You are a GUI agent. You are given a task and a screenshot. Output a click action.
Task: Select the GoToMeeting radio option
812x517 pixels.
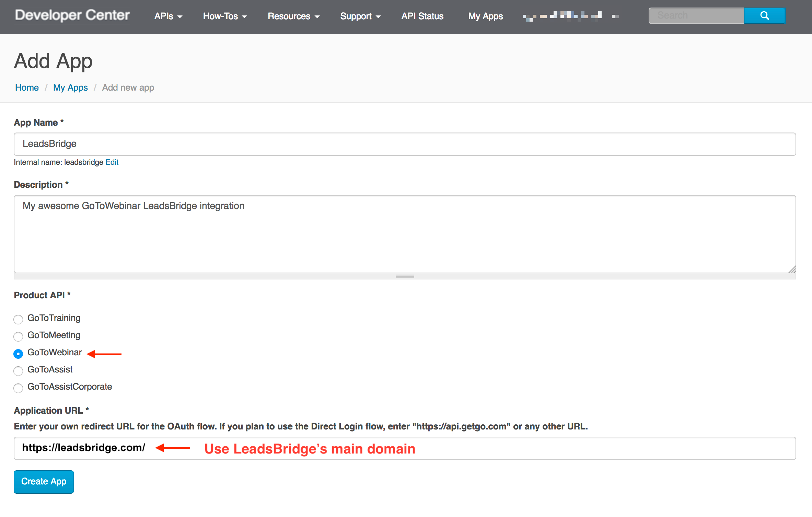[x=18, y=336]
